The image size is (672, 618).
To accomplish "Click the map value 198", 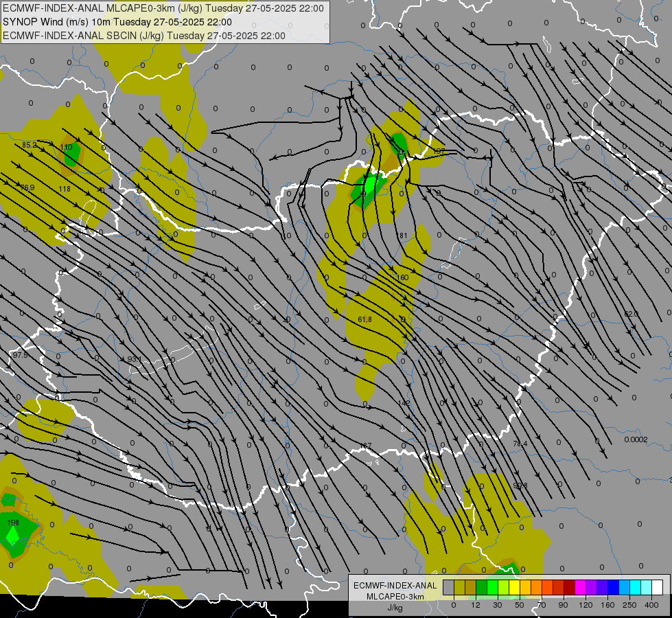I will click(13, 523).
